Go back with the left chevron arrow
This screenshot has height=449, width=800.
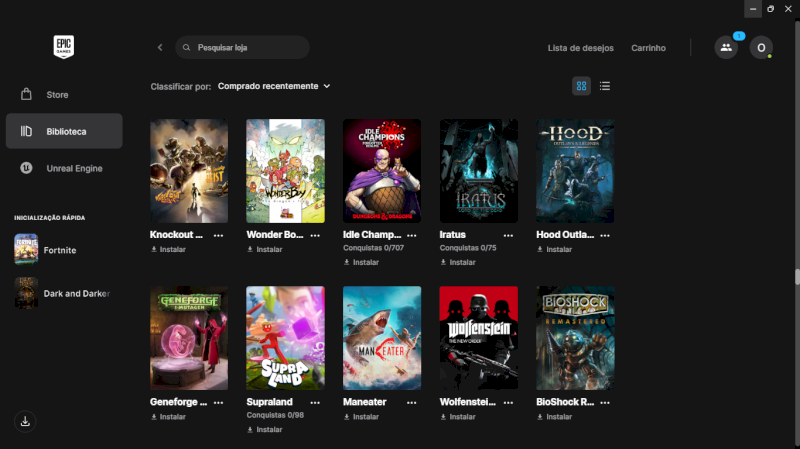coord(160,47)
